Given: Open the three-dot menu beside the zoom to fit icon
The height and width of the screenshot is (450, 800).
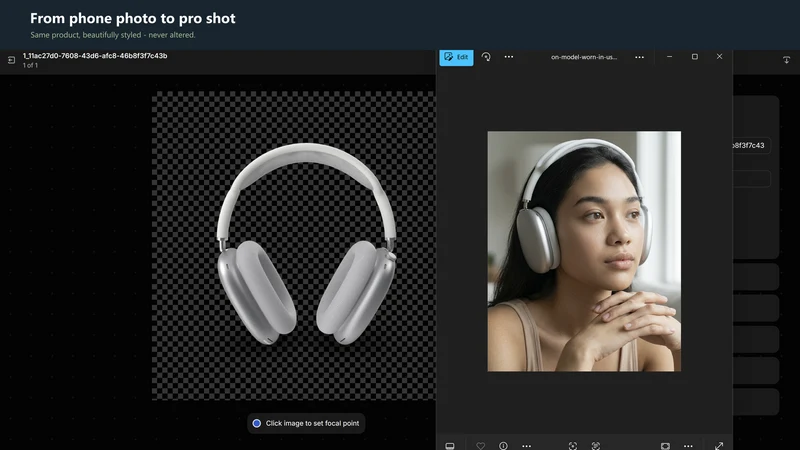Looking at the screenshot, I should (x=688, y=445).
